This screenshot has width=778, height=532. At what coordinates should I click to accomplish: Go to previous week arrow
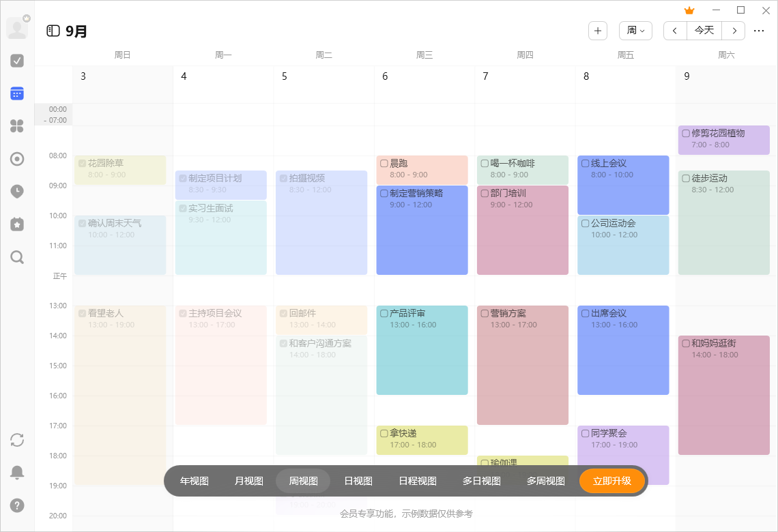click(676, 31)
